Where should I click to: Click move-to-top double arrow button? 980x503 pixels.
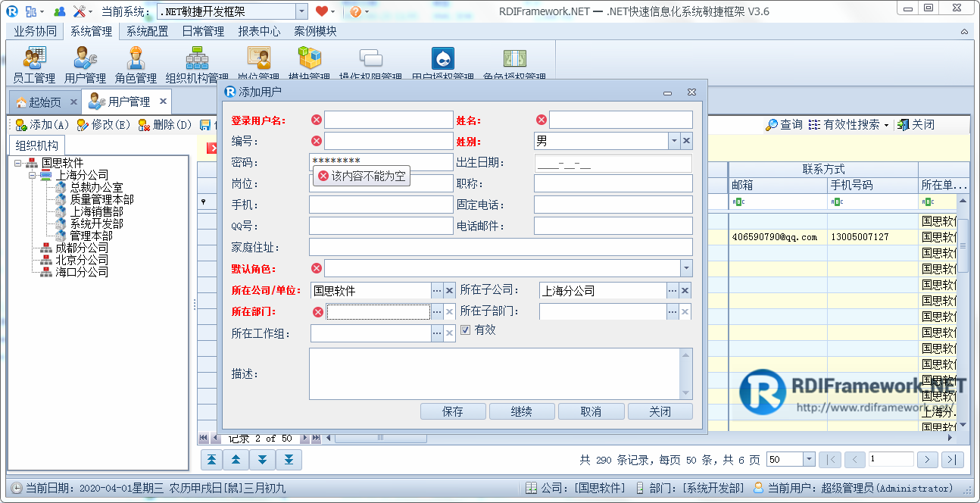pyautogui.click(x=212, y=459)
